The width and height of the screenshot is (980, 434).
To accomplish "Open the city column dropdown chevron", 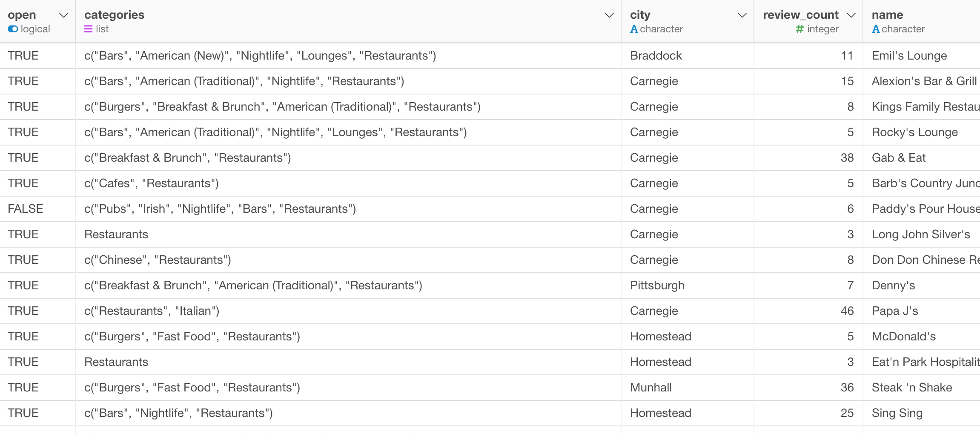I will (742, 15).
